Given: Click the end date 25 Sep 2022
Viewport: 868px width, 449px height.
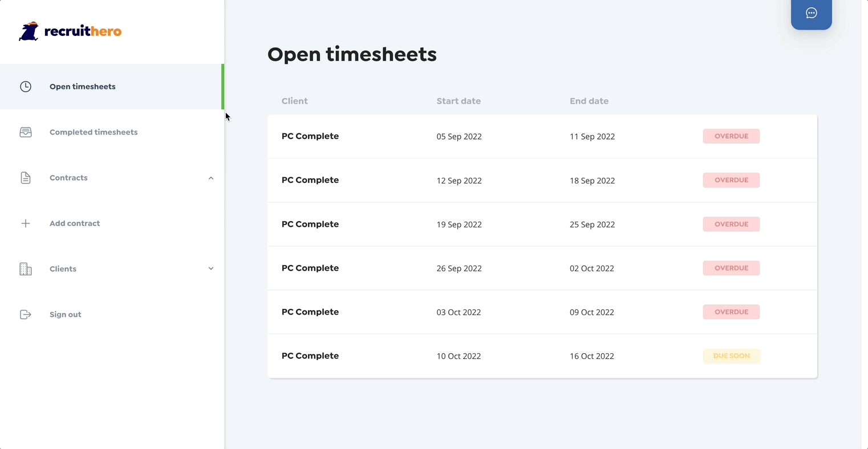Looking at the screenshot, I should (x=593, y=224).
